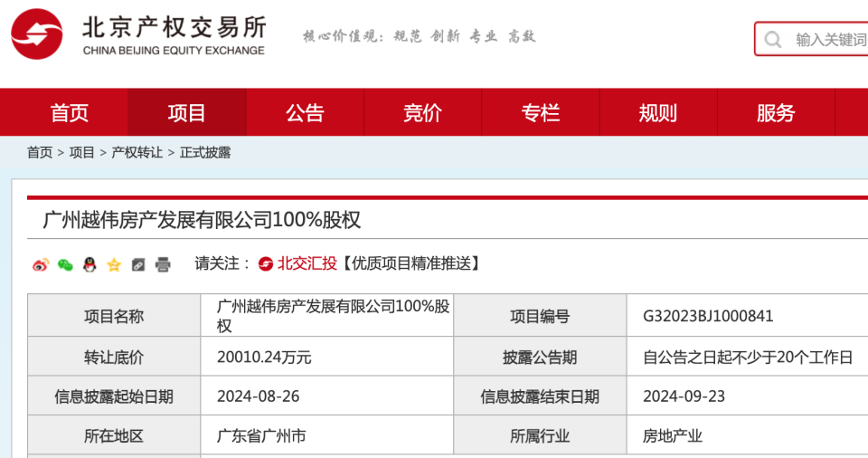The image size is (868, 458).
Task: Click the 转让底价 label cell
Action: [x=114, y=358]
